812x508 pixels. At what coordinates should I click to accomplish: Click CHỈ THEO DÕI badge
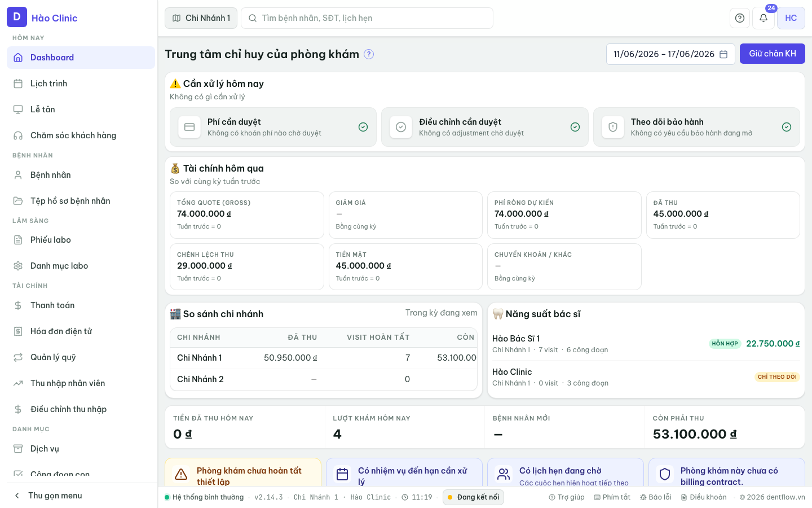click(777, 377)
